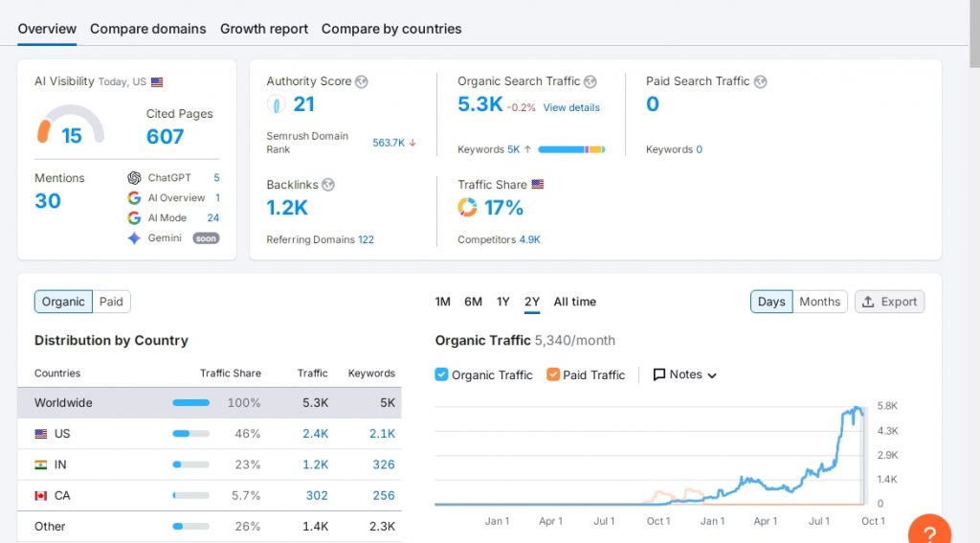Uncheck the Paid Traffic checkbox
980x543 pixels.
point(553,374)
